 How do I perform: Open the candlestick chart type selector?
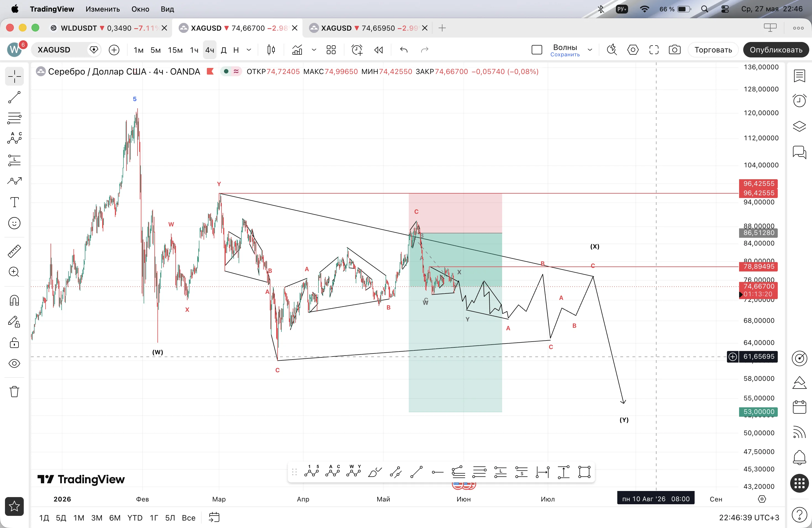[x=271, y=50]
